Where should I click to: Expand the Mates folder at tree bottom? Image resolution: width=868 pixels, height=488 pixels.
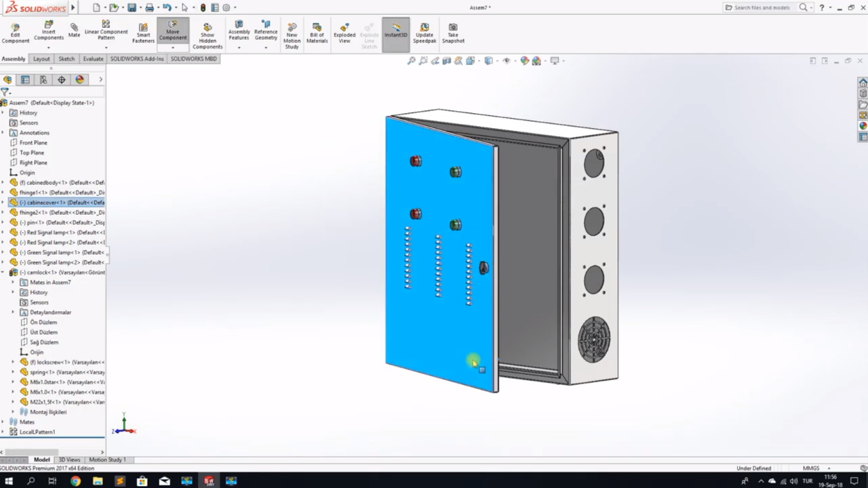point(3,422)
